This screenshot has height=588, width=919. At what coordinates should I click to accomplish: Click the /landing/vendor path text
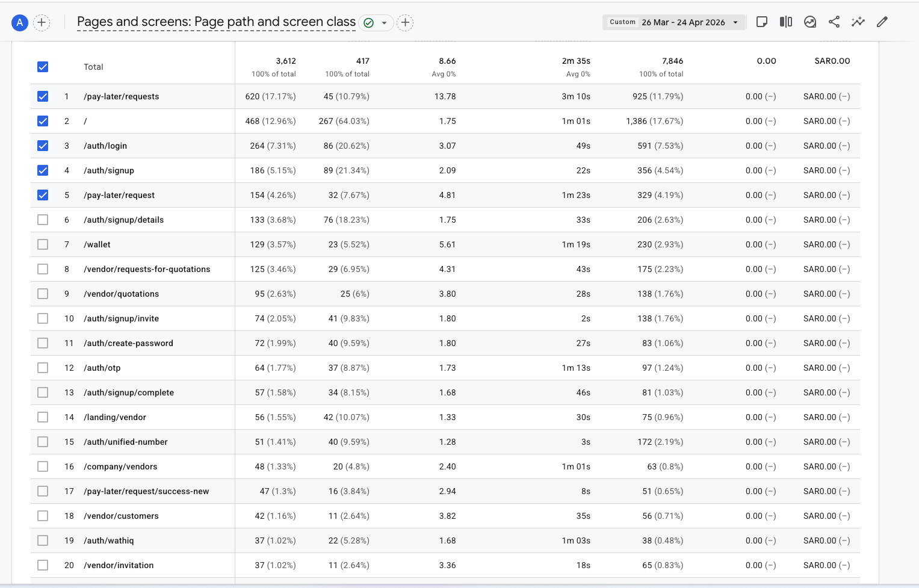[115, 417]
